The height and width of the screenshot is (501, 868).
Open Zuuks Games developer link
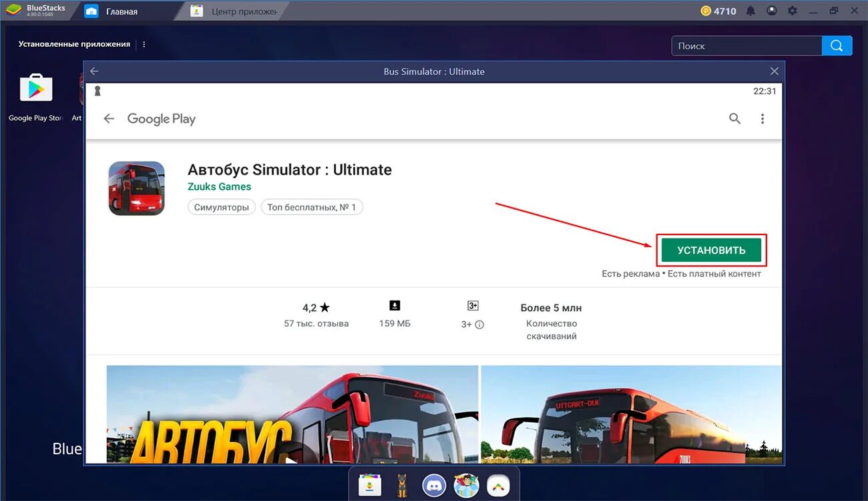tap(220, 186)
